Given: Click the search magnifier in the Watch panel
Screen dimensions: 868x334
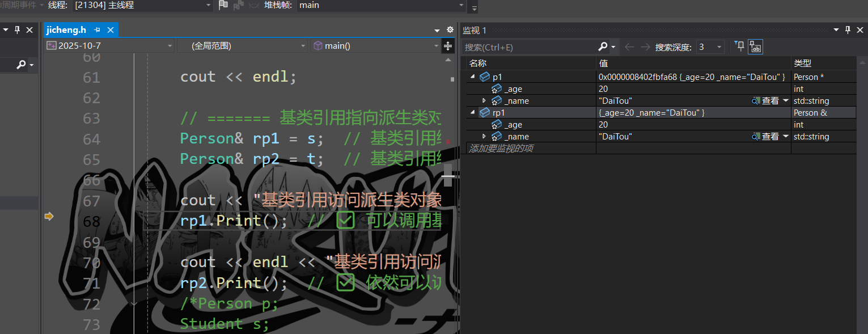Looking at the screenshot, I should (x=604, y=46).
